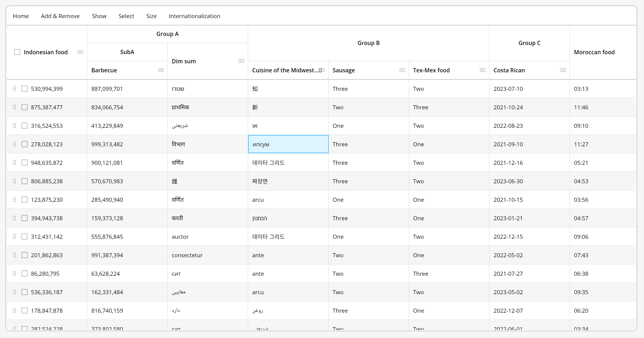Open the Dim sum column menu icon

(x=241, y=61)
